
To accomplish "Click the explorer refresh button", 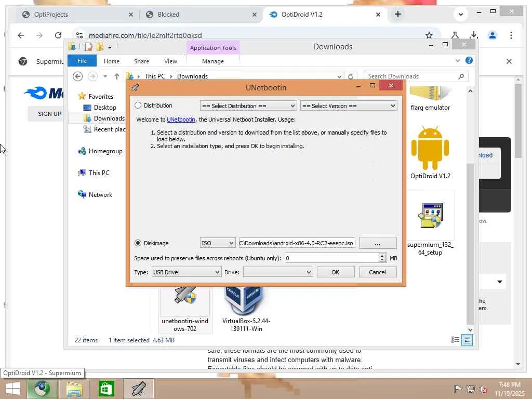I will click(x=351, y=76).
